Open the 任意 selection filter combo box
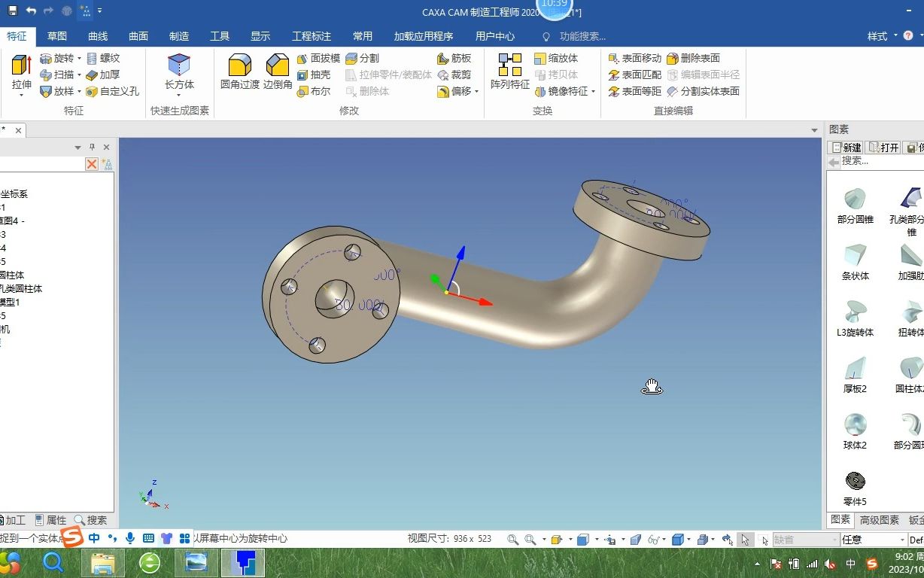Screen dimensions: 924x578 coord(874,540)
